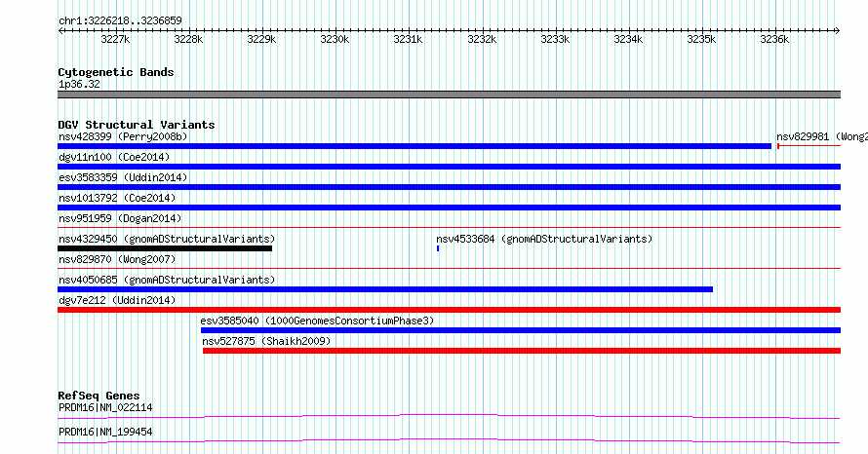Open nsv4533684 (gnomADStructuralVariants) label
Viewport: 868px width, 454px height.
coord(544,239)
